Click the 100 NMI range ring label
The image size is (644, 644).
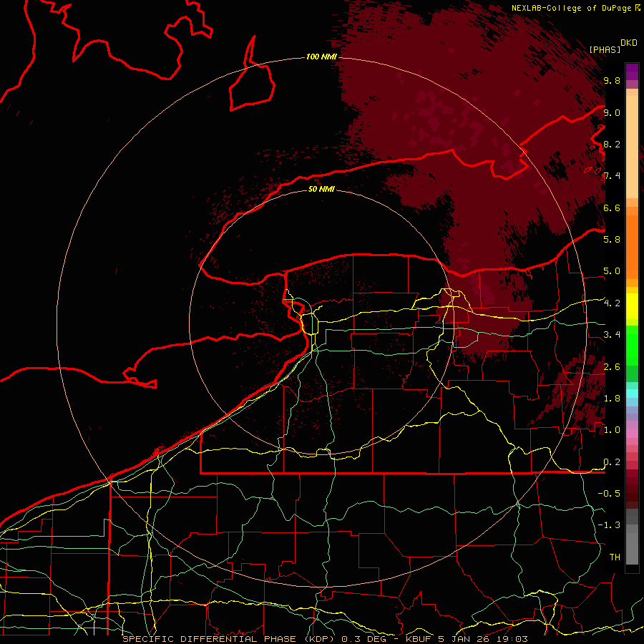321,57
